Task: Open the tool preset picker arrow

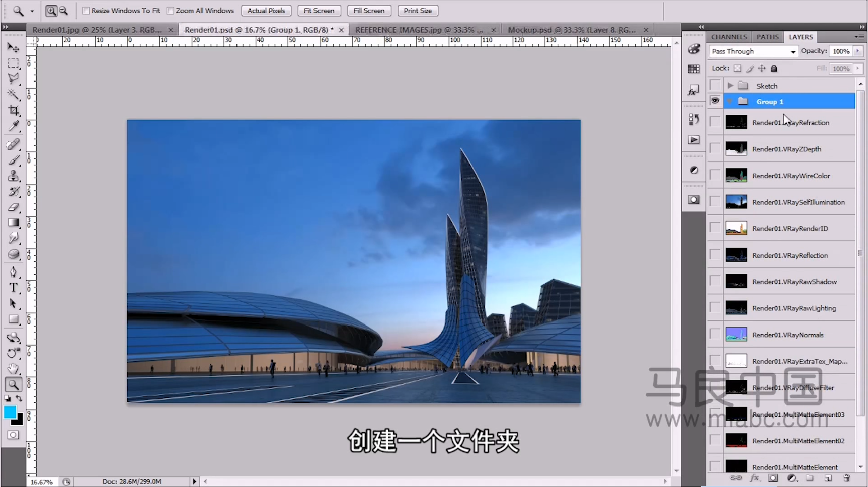Action: (32, 11)
